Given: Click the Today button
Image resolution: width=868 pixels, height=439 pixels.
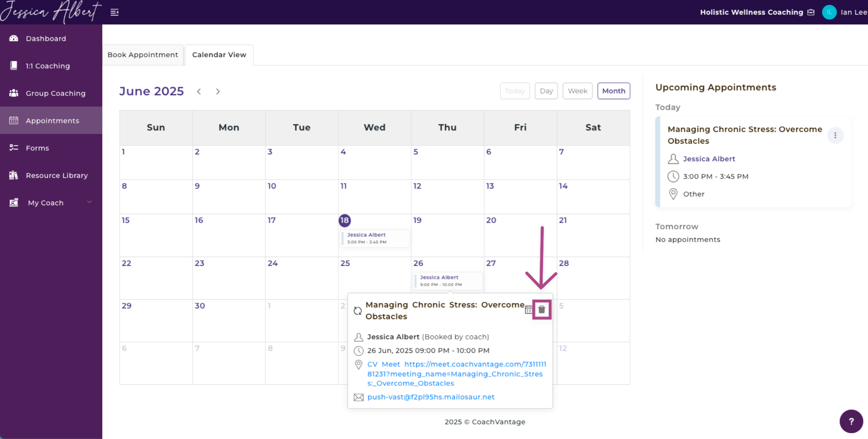Looking at the screenshot, I should 515,91.
